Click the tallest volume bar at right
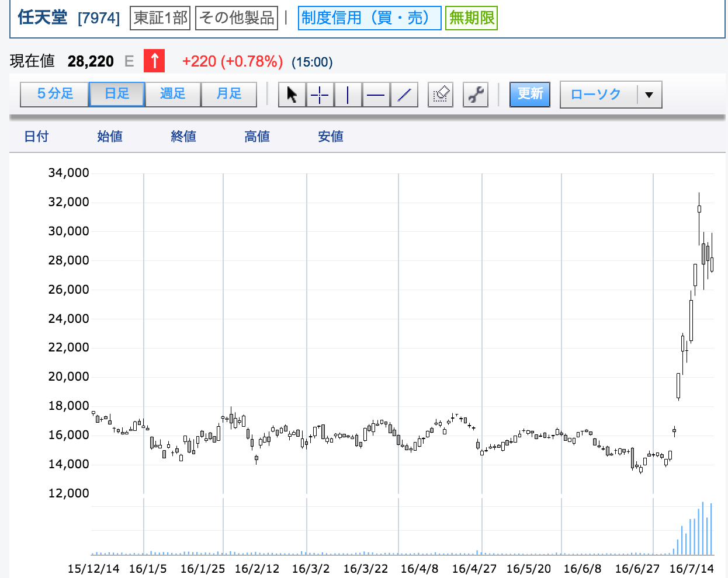The width and height of the screenshot is (728, 578). coord(703,528)
